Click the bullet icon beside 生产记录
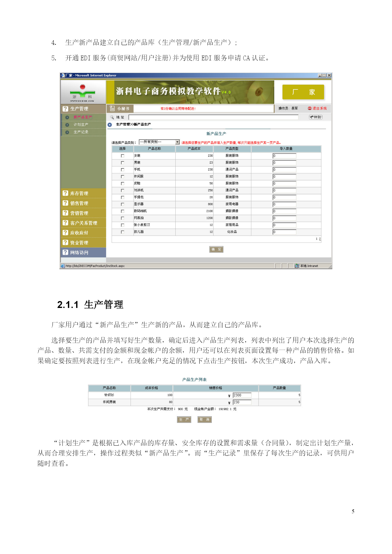 click(67, 132)
